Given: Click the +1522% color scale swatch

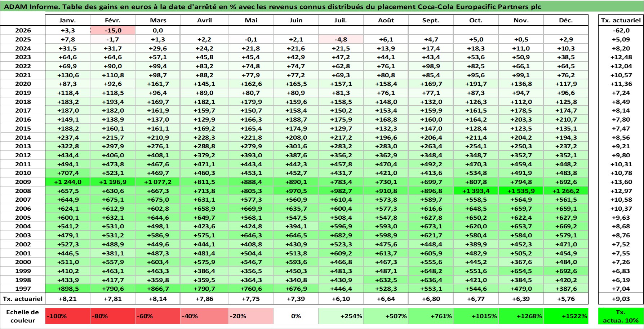Looking at the screenshot, I should click(566, 316).
